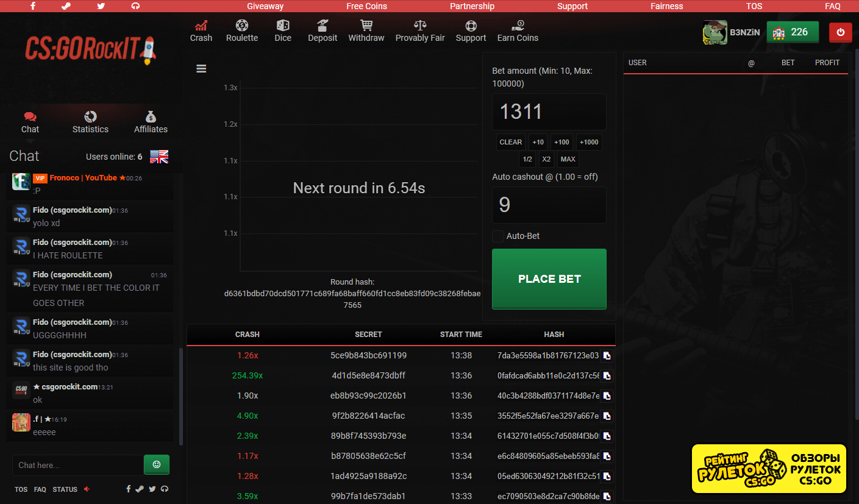859x504 pixels.
Task: Open the Dice game
Action: [x=283, y=31]
